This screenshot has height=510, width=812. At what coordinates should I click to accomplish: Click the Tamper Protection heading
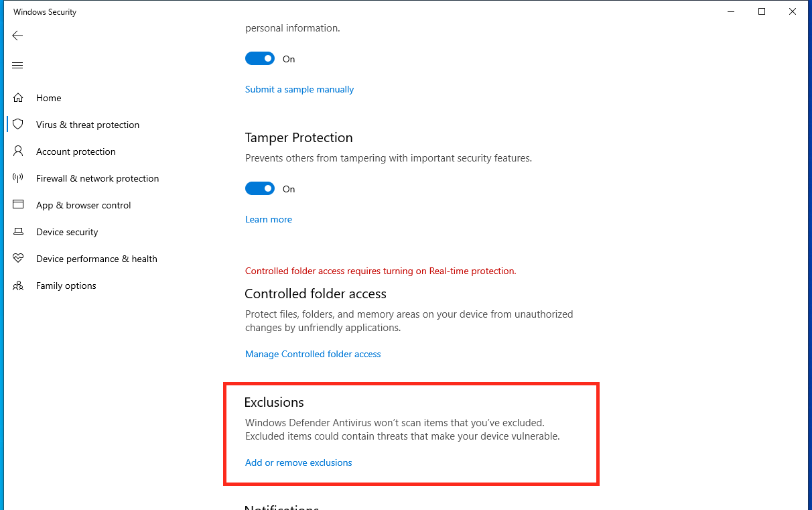coord(299,137)
